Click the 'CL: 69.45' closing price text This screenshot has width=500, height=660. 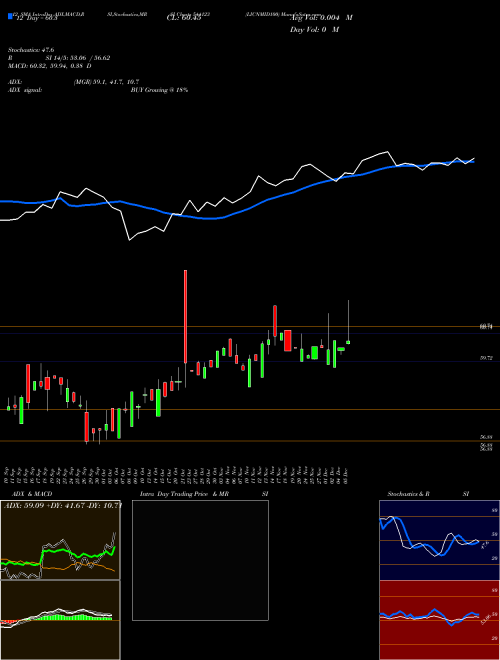click(x=184, y=19)
